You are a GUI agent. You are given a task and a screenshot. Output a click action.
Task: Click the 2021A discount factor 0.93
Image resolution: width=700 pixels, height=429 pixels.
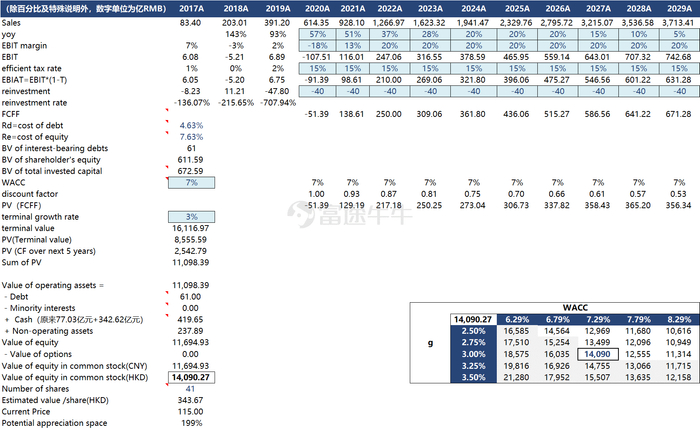(x=352, y=194)
